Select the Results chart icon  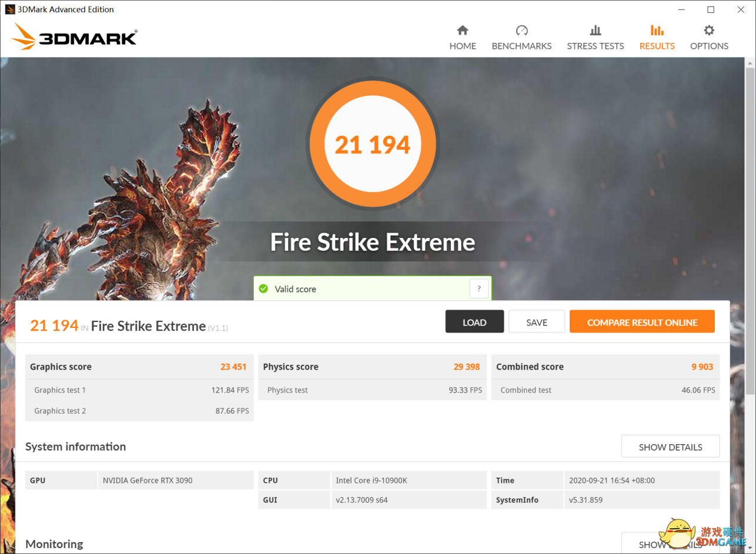click(657, 30)
